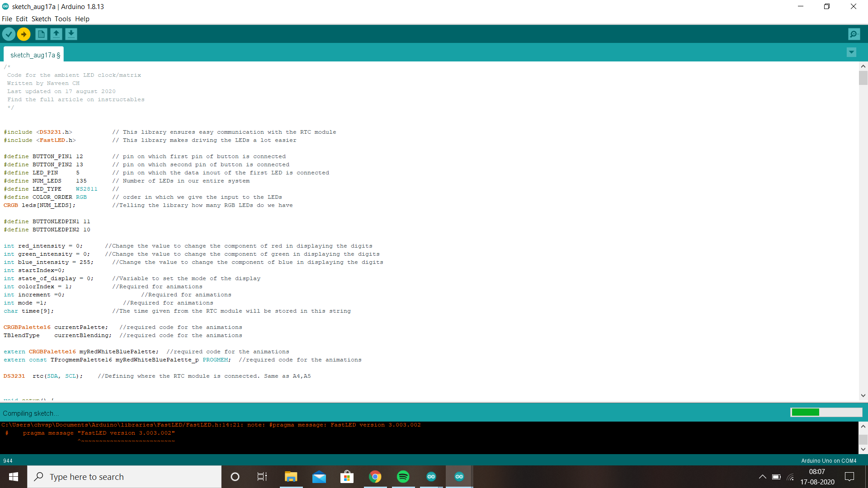Open the Serial Monitor magnifier icon
The width and height of the screenshot is (868, 488).
pos(854,34)
